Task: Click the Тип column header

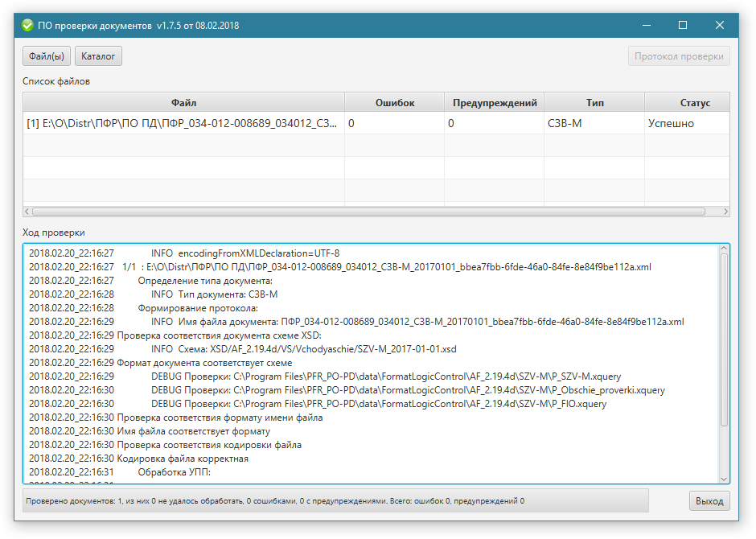Action: coord(594,102)
